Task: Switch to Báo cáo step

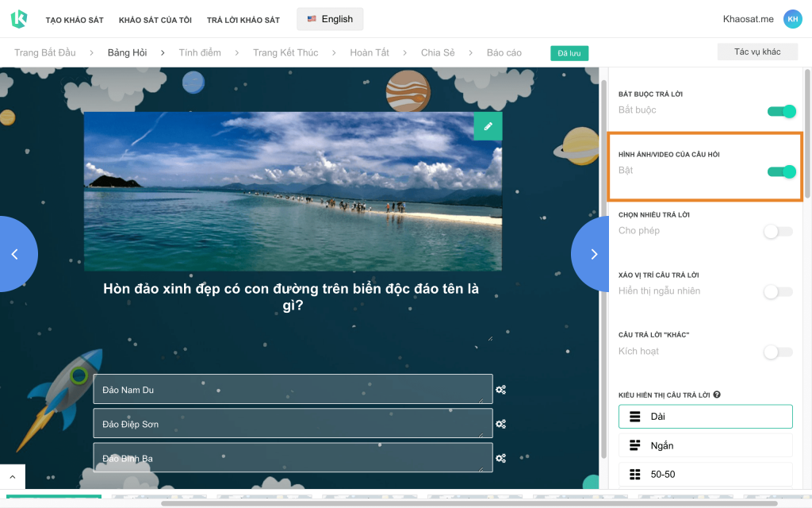Action: tap(504, 53)
